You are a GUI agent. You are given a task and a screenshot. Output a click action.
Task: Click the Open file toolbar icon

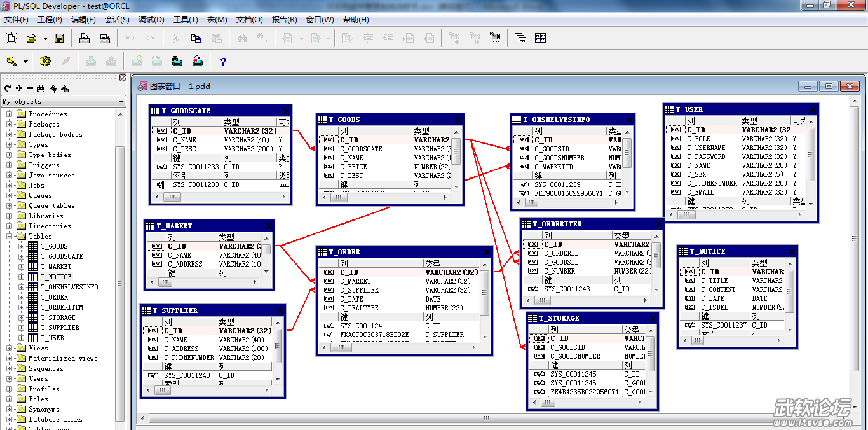[31, 38]
